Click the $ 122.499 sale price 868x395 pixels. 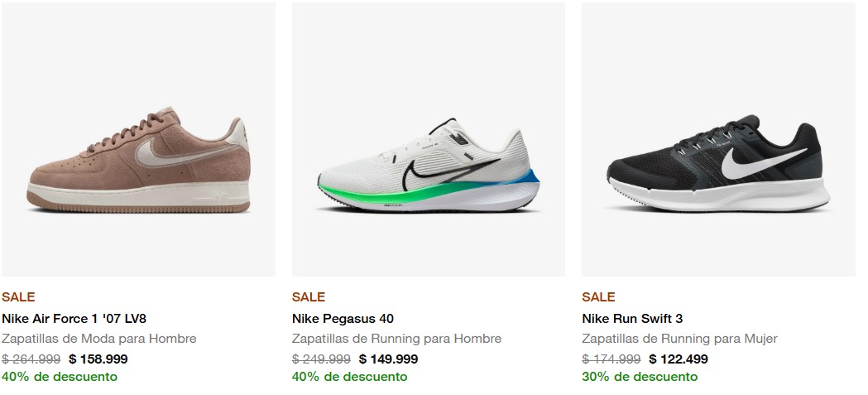[679, 359]
